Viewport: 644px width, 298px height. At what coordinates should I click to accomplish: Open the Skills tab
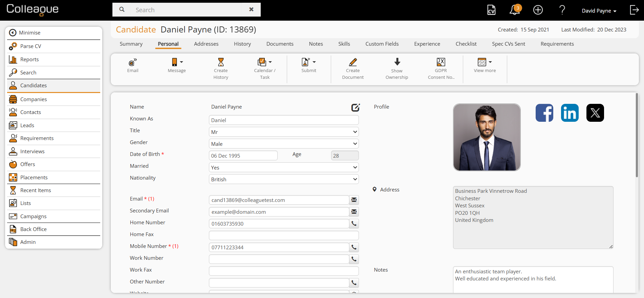click(344, 44)
